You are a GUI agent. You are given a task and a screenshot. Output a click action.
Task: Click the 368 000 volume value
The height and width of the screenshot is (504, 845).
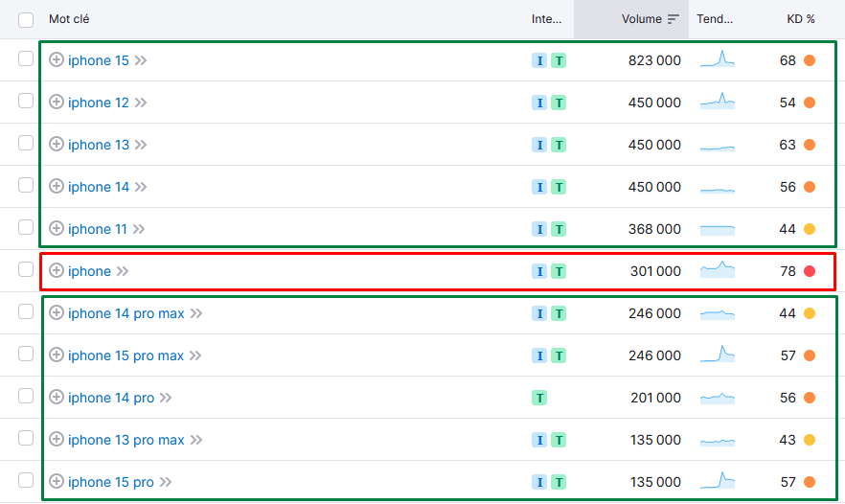pyautogui.click(x=654, y=229)
